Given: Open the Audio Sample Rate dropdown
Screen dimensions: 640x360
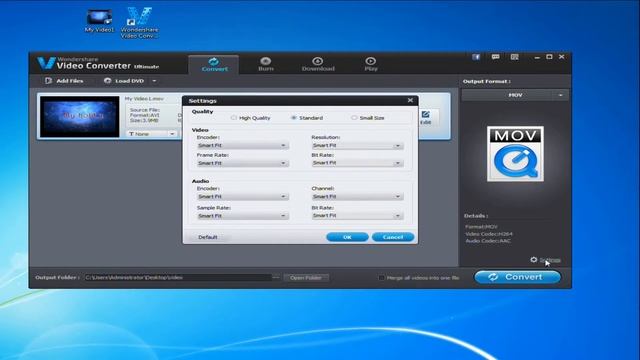Looking at the screenshot, I should click(242, 216).
